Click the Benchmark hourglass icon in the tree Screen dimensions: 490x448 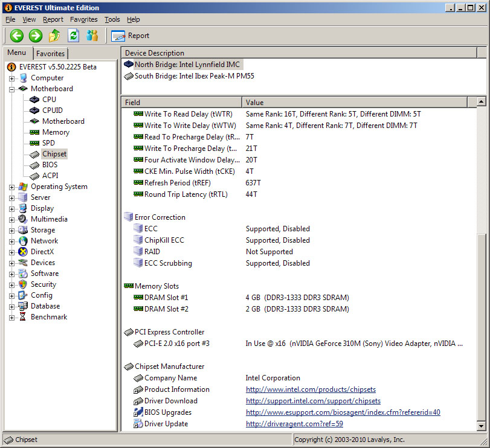tap(23, 317)
